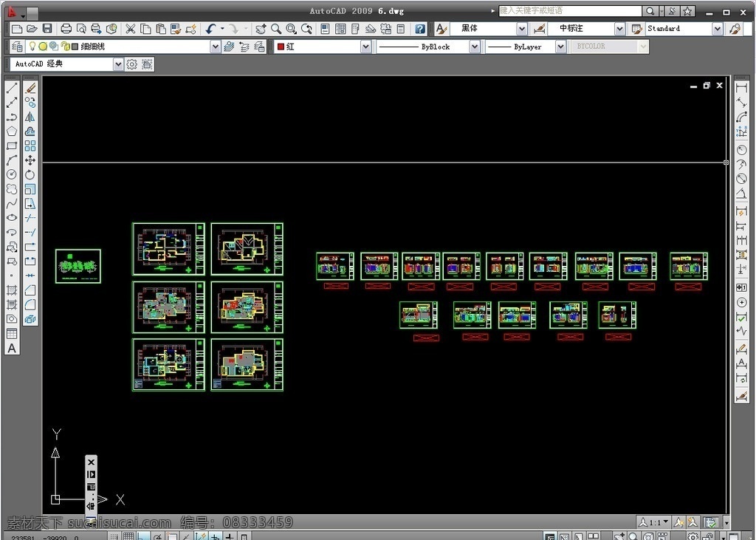Viewport: 756px width, 540px height.
Task: Activate the Circle drawing tool
Action: [12, 174]
